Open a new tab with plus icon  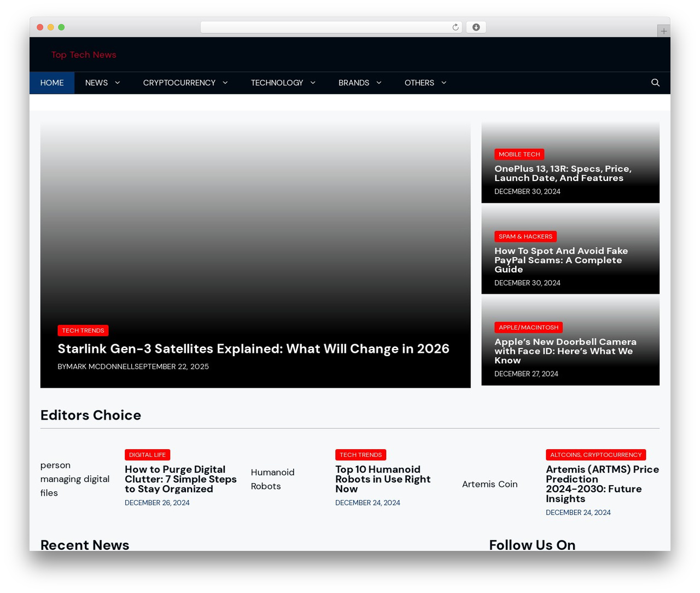click(x=663, y=31)
